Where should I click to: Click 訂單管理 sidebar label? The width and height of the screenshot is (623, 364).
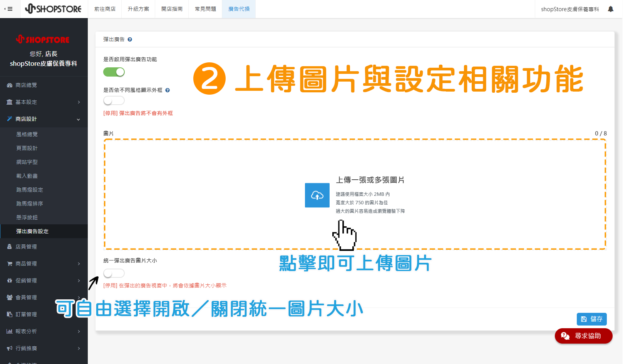[x=26, y=314]
